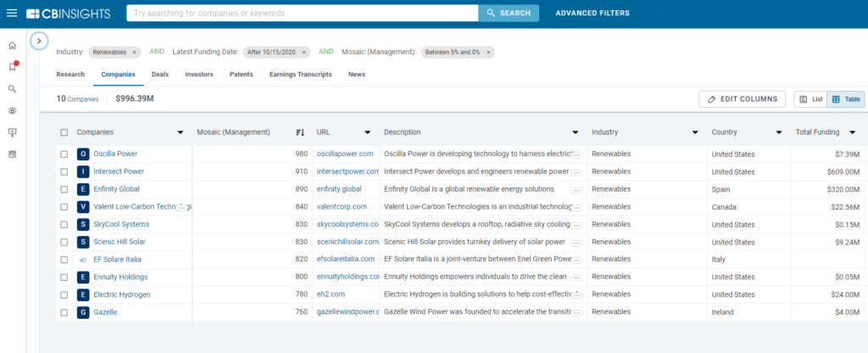Open the Description column dropdown arrow
Image resolution: width=868 pixels, height=353 pixels.
576,132
